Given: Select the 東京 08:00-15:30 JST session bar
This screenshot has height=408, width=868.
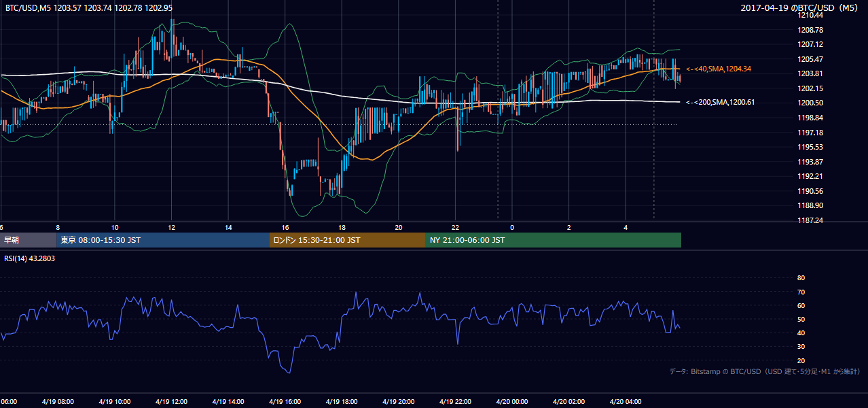Looking at the screenshot, I should [163, 240].
